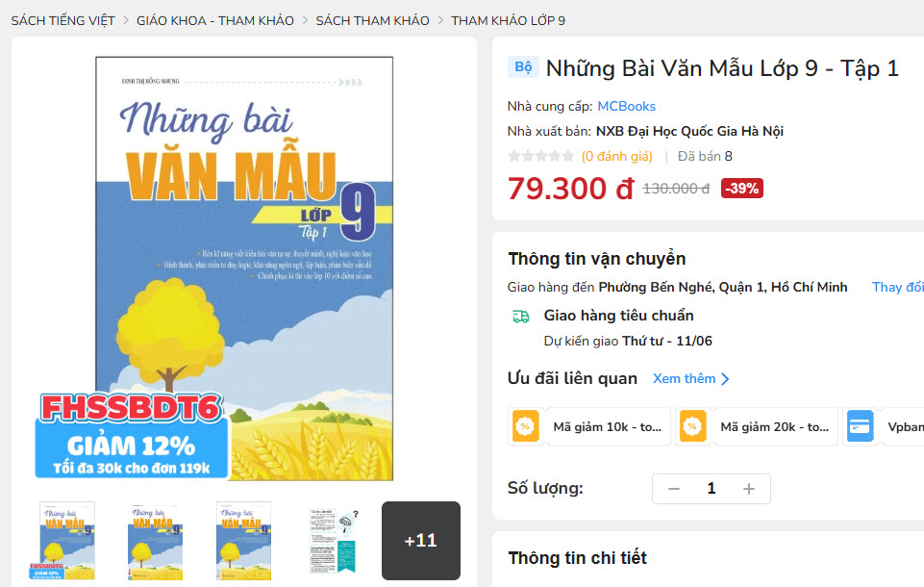
Task: Select the first book cover thumbnail
Action: pyautogui.click(x=67, y=541)
